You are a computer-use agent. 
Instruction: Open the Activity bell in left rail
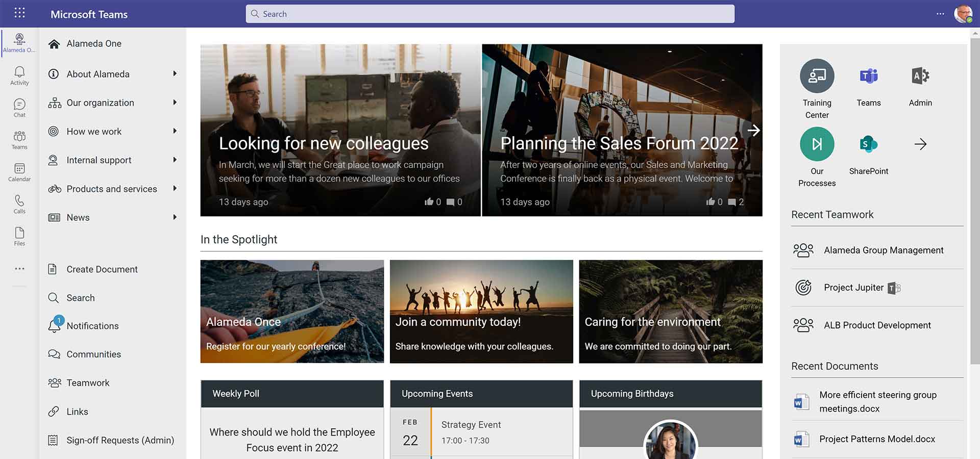pyautogui.click(x=19, y=75)
